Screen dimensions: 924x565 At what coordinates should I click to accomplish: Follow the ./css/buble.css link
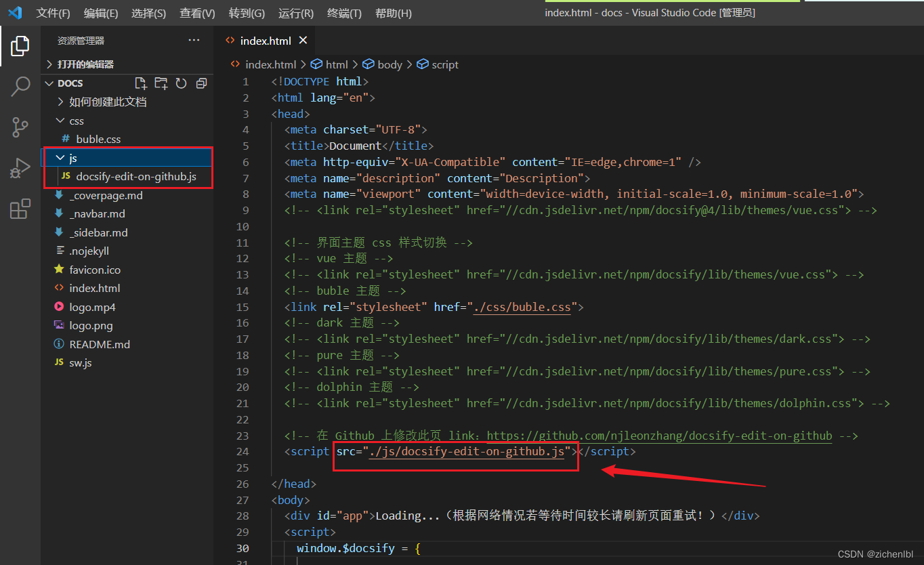pyautogui.click(x=522, y=307)
